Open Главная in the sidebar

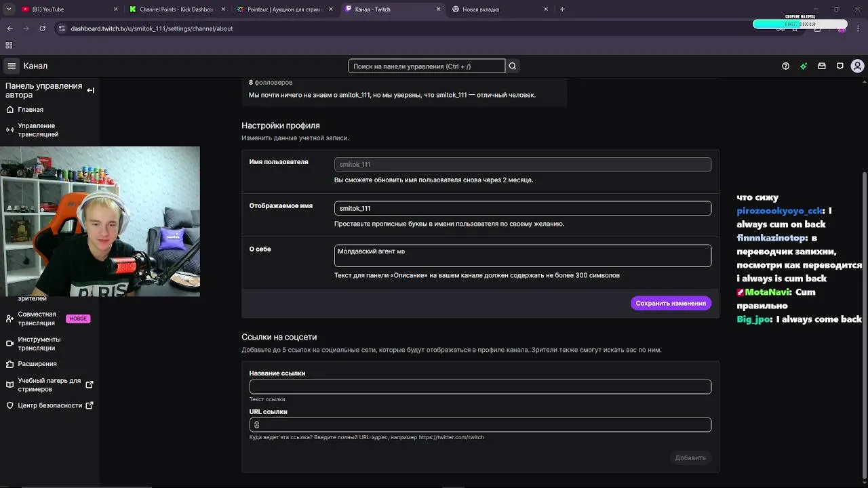coord(31,109)
